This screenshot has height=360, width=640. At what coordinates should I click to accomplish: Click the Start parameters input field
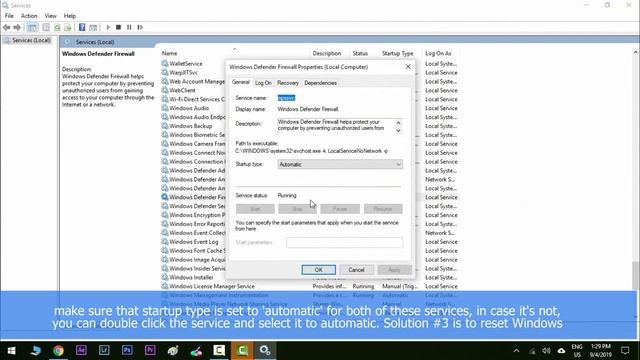[x=344, y=242]
